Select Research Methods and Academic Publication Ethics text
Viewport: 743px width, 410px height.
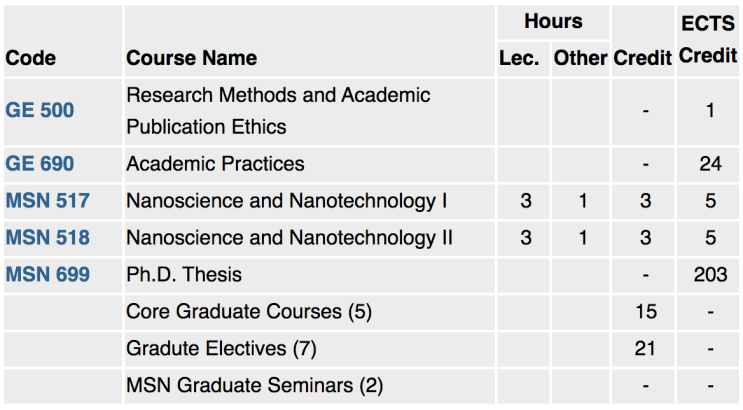(278, 111)
